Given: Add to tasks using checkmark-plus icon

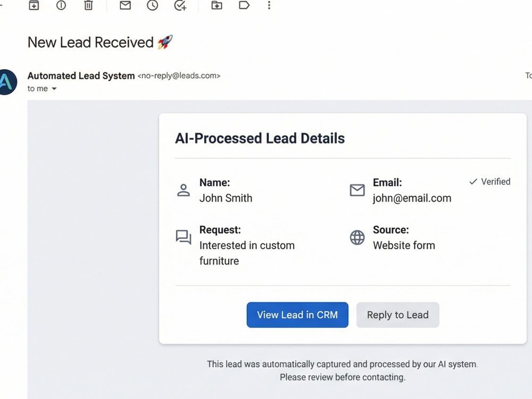Looking at the screenshot, I should [180, 5].
